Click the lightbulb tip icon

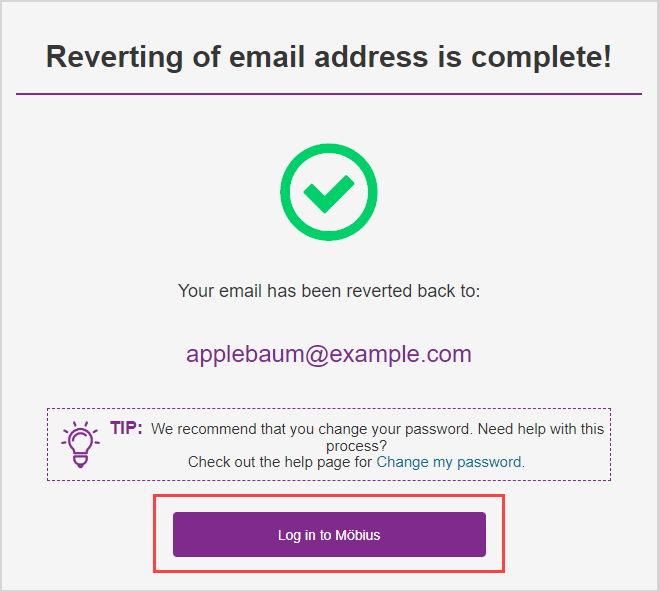coord(80,443)
